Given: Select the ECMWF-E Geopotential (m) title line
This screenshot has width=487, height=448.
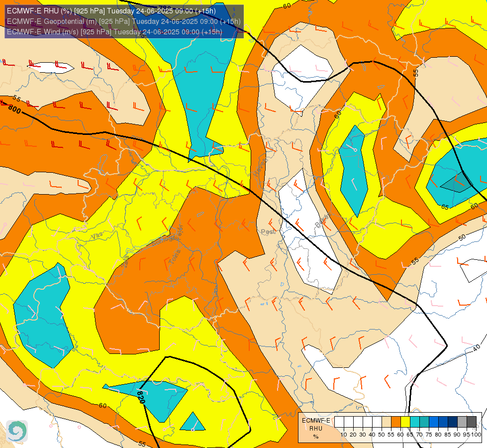Looking at the screenshot, I should click(123, 21).
